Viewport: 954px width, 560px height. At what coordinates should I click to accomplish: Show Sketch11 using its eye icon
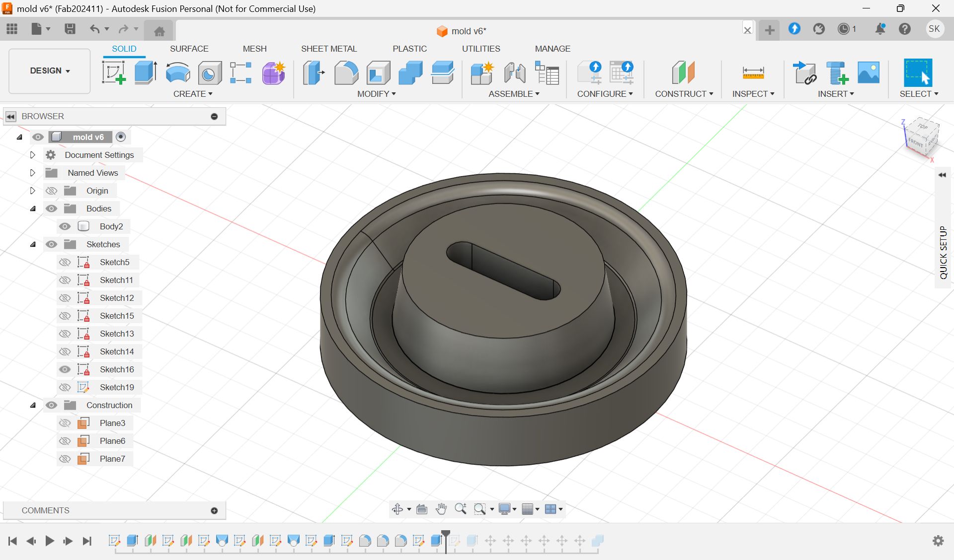65,280
